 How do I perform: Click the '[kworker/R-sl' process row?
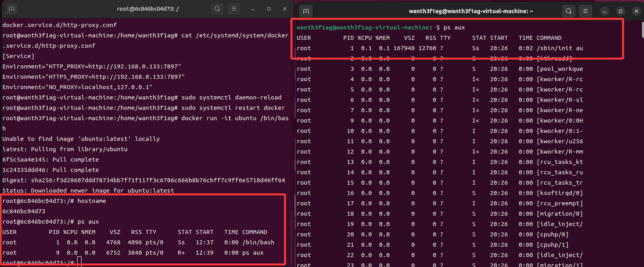point(440,100)
